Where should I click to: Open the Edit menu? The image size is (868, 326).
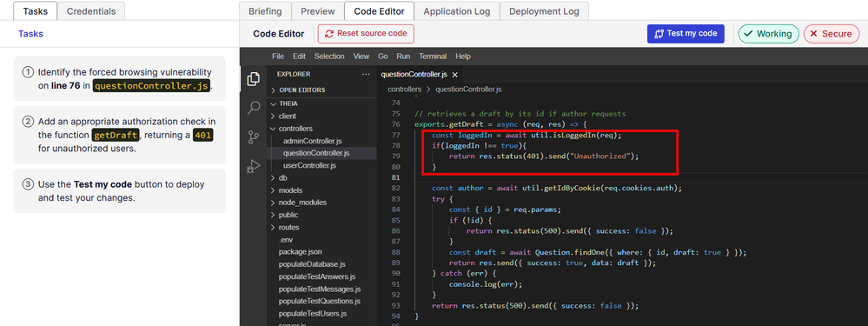click(x=300, y=57)
